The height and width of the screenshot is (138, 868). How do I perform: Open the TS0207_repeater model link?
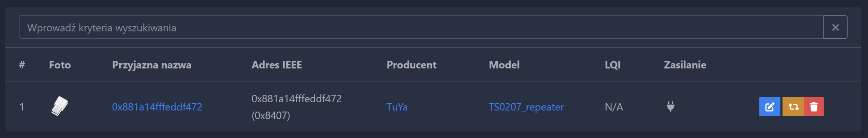click(526, 107)
